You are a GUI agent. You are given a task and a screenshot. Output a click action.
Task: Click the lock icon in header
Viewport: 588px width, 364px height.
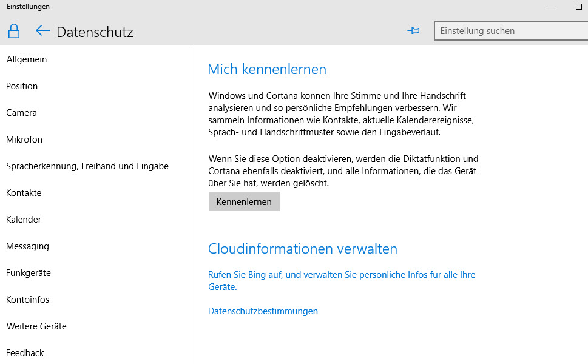point(14,31)
